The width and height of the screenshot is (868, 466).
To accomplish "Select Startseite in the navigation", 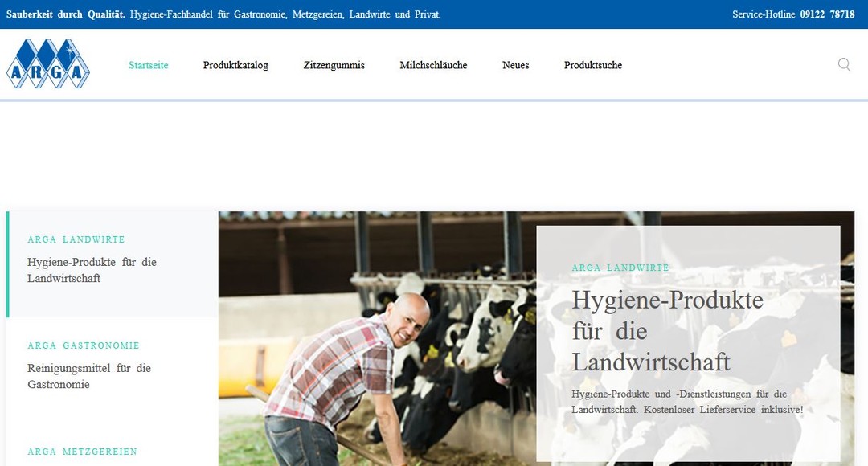I will pyautogui.click(x=148, y=65).
